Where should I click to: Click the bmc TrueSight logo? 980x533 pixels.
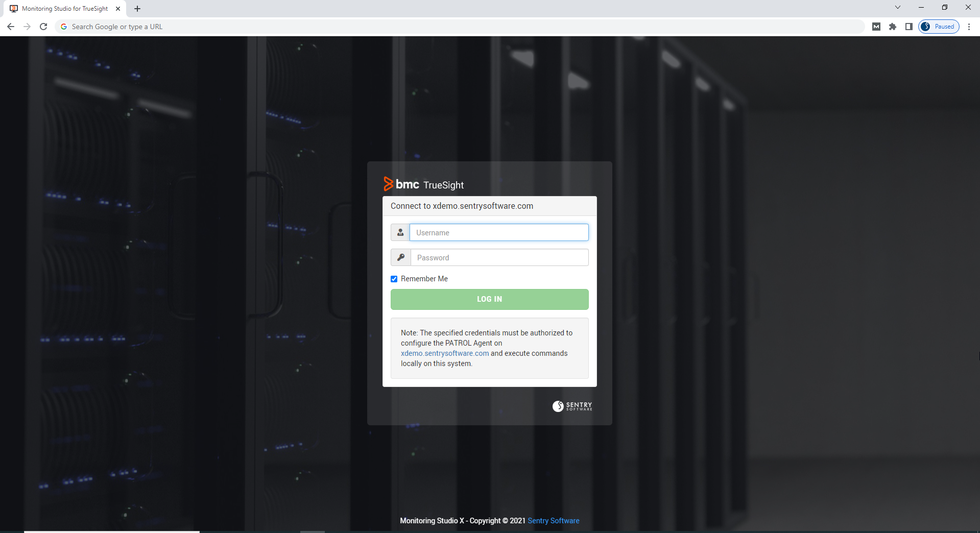(423, 184)
